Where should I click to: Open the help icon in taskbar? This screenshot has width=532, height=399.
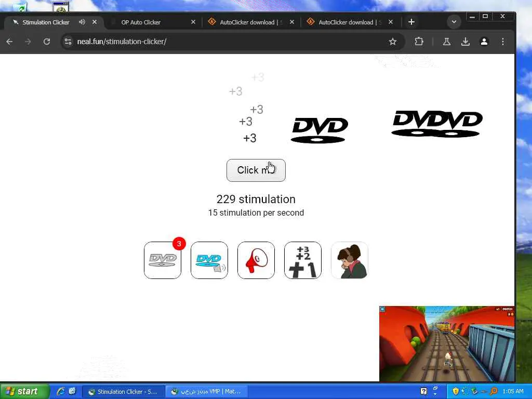(x=423, y=391)
